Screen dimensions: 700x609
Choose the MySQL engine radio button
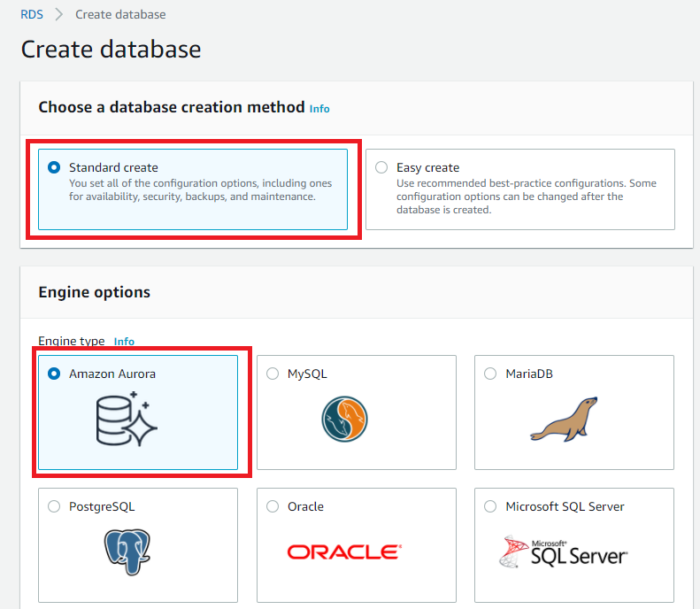point(273,374)
